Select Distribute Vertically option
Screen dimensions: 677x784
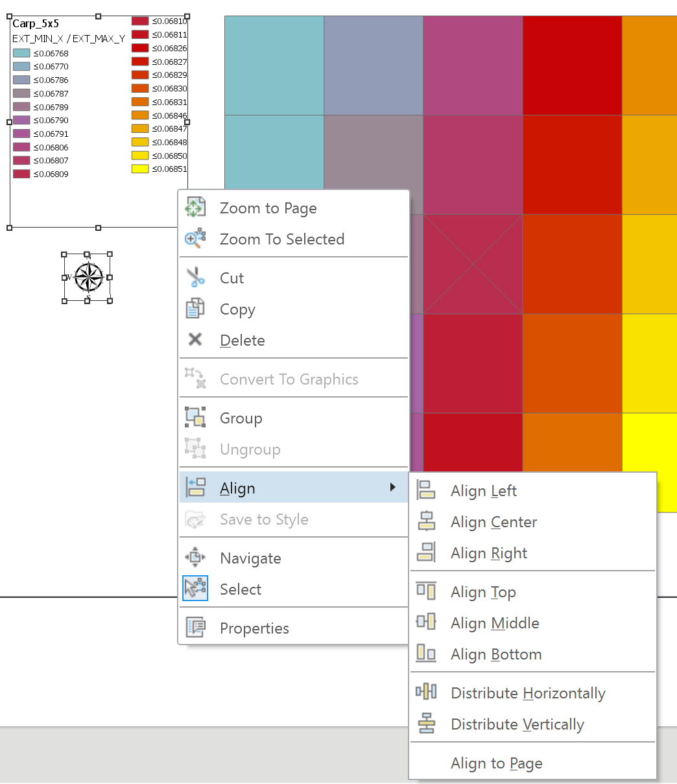pyautogui.click(x=517, y=724)
